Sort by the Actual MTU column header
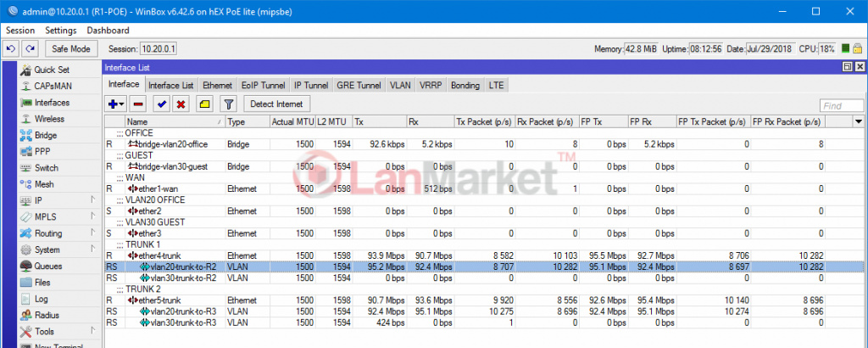The image size is (868, 348). (292, 121)
